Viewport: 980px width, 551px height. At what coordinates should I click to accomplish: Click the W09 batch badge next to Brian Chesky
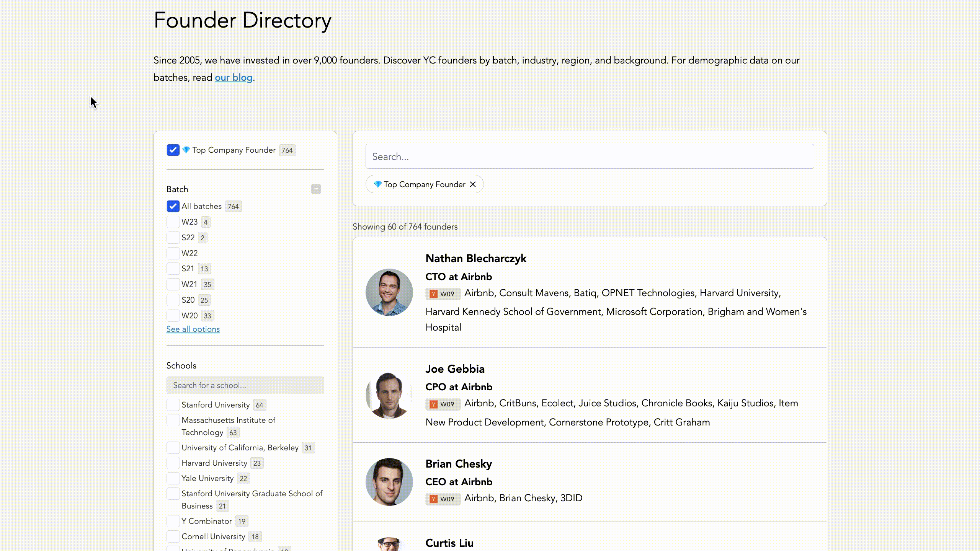coord(443,499)
